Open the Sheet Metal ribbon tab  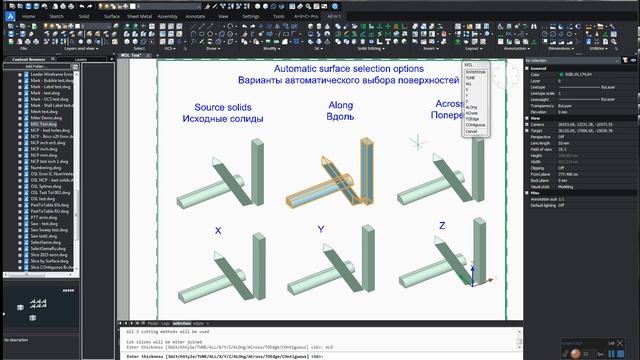(139, 16)
